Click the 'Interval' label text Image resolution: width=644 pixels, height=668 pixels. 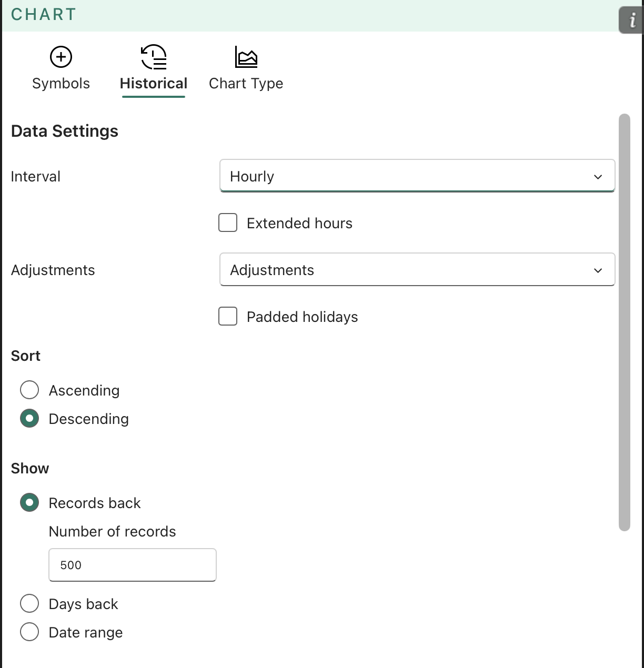[36, 177]
